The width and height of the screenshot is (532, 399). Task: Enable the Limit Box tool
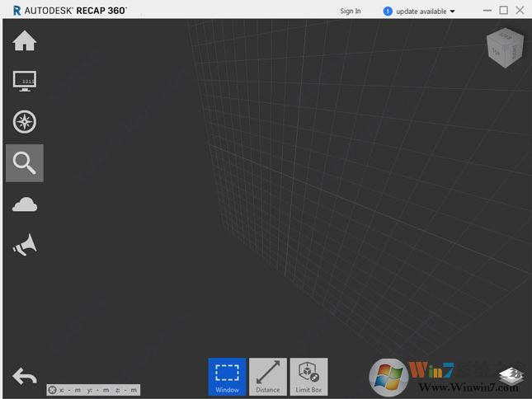click(308, 377)
